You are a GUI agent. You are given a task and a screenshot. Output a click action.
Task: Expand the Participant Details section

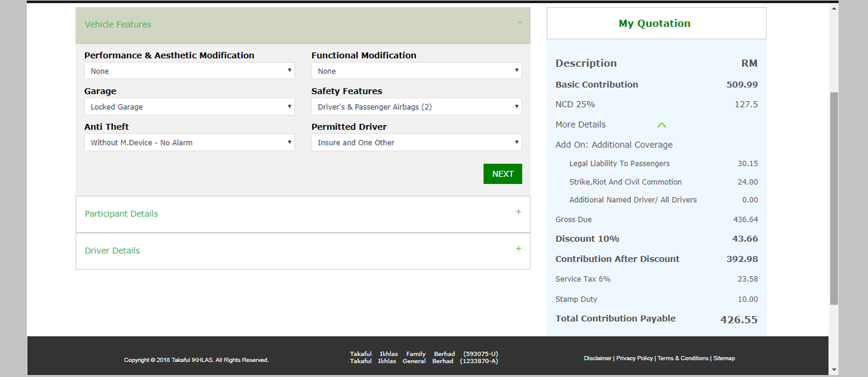click(303, 214)
